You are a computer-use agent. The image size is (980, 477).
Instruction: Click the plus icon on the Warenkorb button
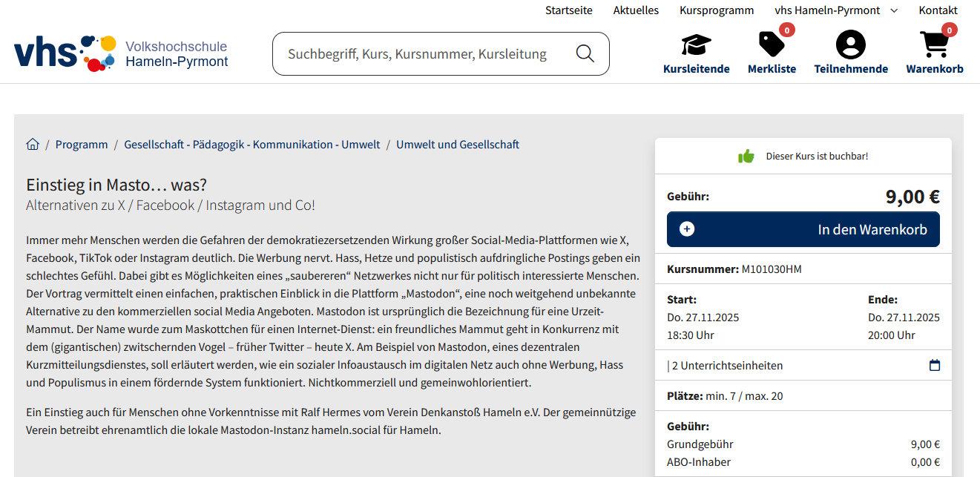click(x=687, y=229)
